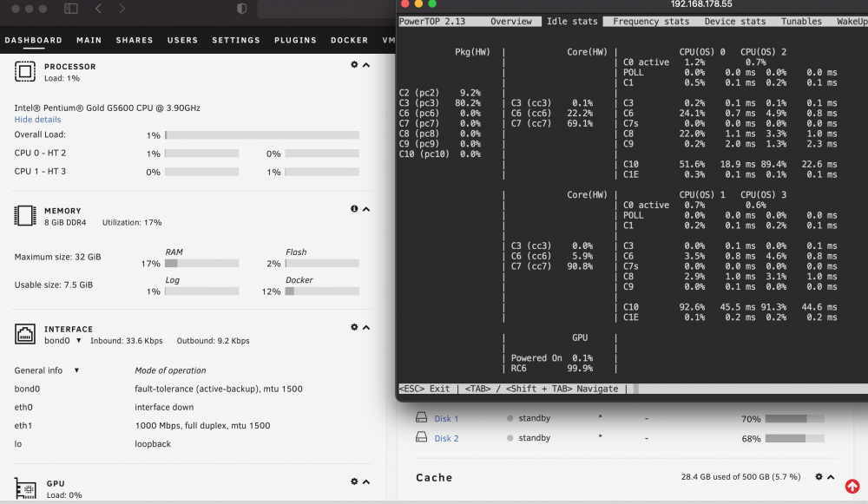Collapse the GPU section chevron
Screen dimensions: 868x504
pyautogui.click(x=366, y=481)
